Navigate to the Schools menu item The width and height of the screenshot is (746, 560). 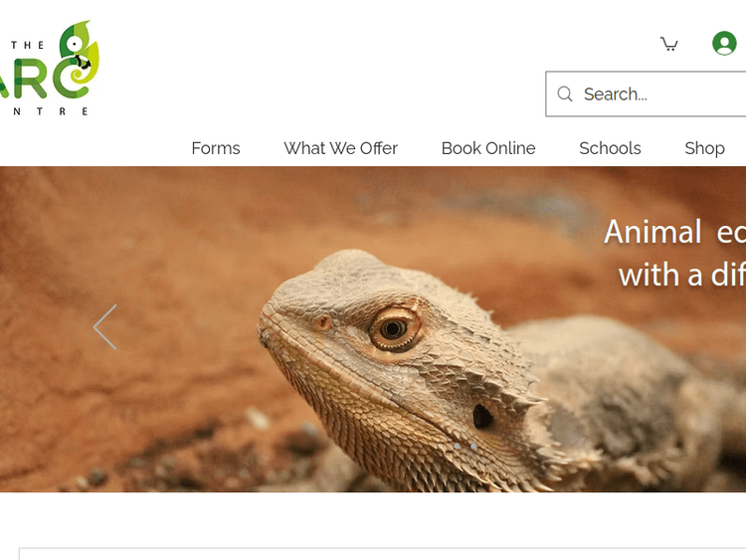pyautogui.click(x=610, y=148)
